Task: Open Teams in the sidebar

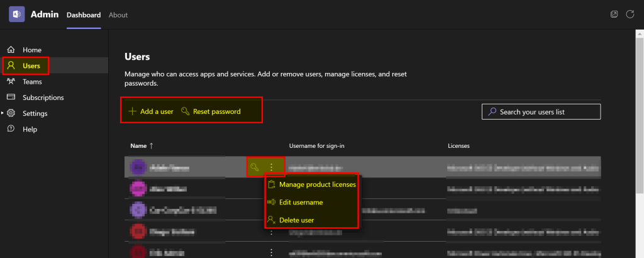Action: point(32,82)
